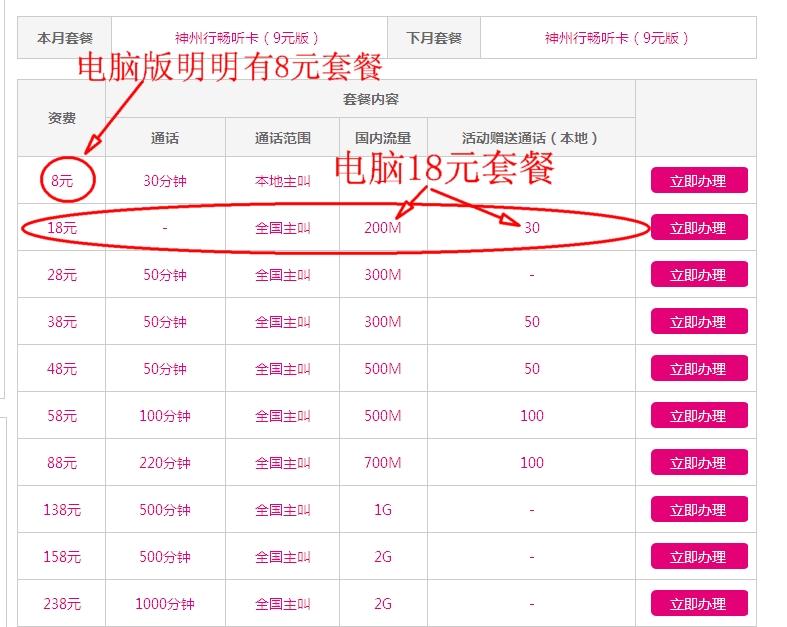Click the 下月套餐 label
Viewport: 787px width, 627px height.
pyautogui.click(x=434, y=38)
